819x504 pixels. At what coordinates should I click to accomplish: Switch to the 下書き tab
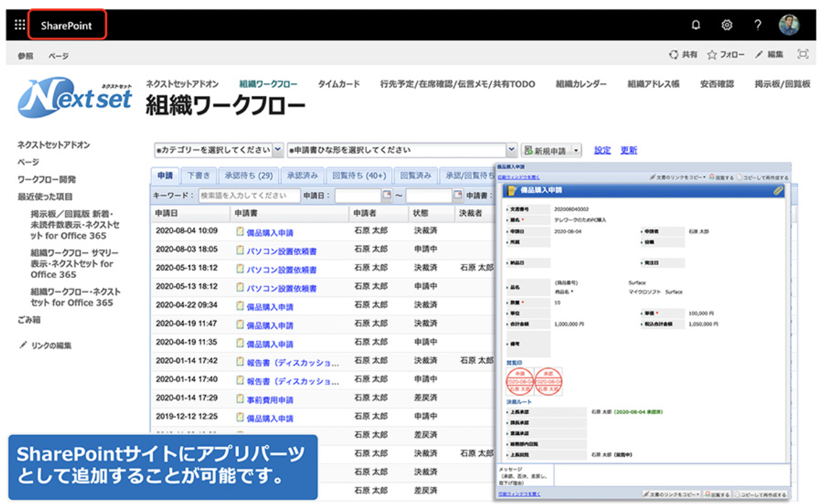click(198, 175)
